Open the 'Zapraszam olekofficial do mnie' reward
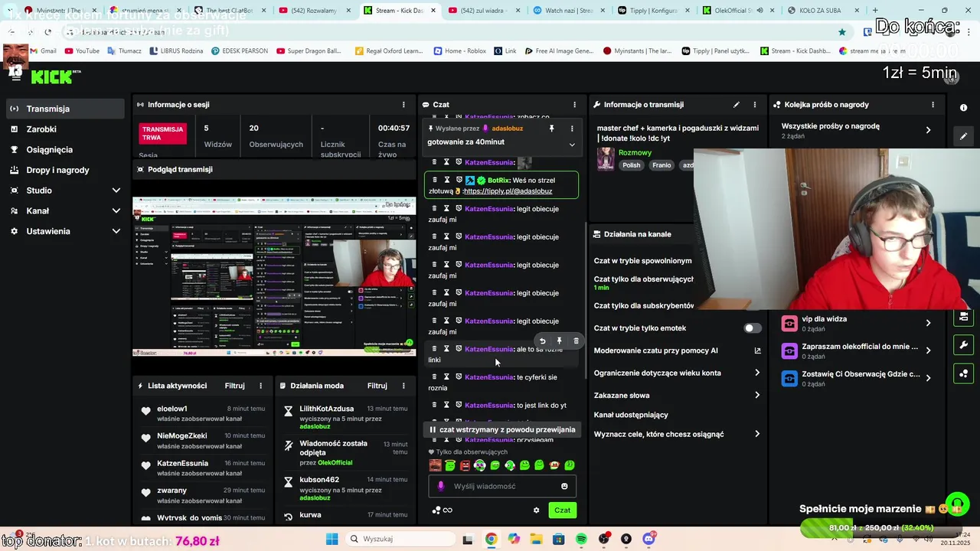This screenshot has width=980, height=551. (x=857, y=350)
